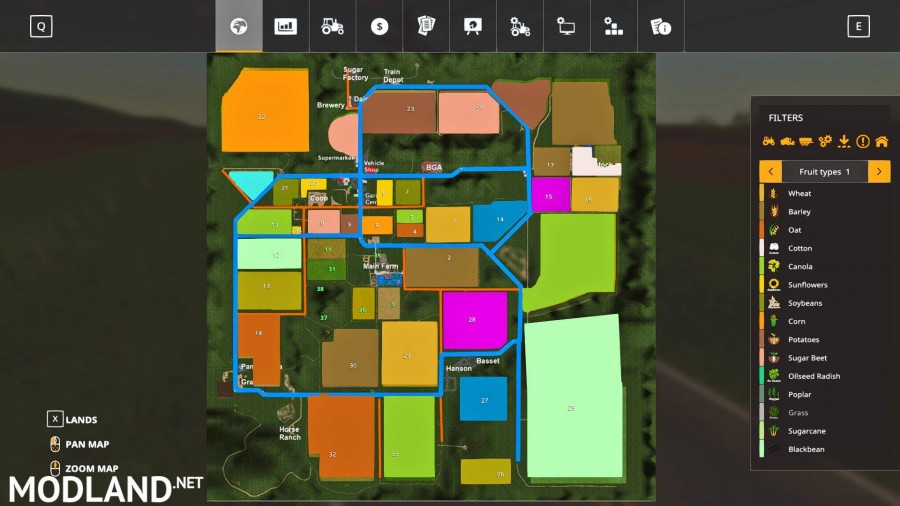
Task: Toggle the unloading points arrow filter icon
Action: pyautogui.click(x=844, y=141)
